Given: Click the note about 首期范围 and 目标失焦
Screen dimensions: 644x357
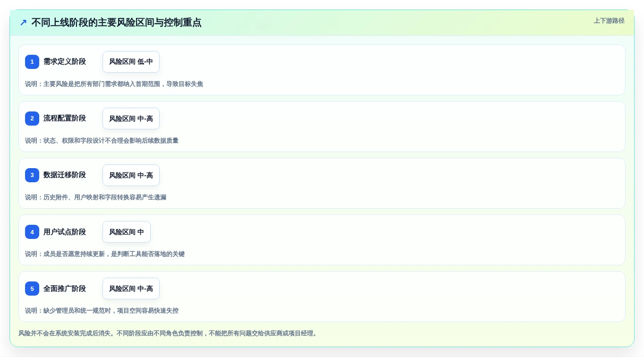Looking at the screenshot, I should click(114, 84).
